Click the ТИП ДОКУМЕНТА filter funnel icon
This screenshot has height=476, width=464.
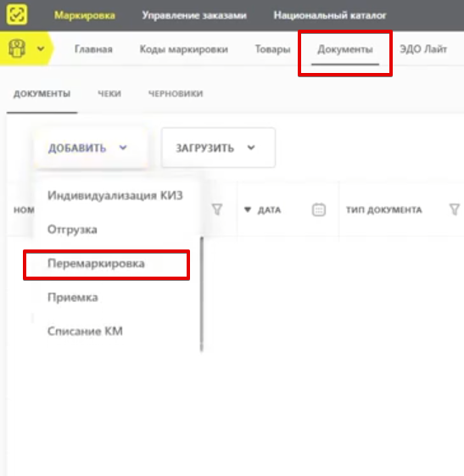click(455, 210)
